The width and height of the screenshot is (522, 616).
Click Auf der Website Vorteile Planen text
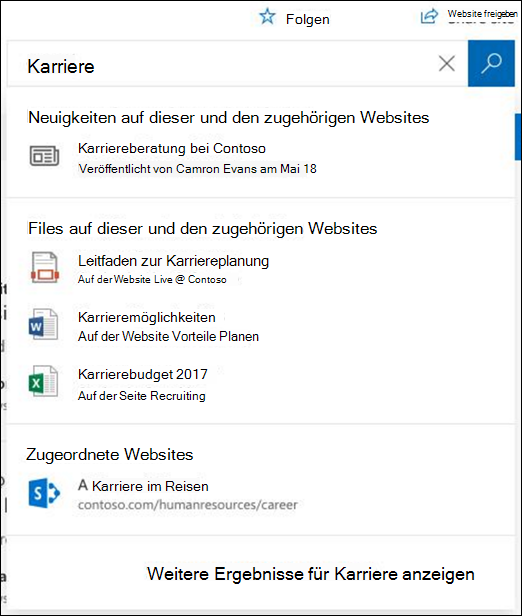click(x=168, y=337)
